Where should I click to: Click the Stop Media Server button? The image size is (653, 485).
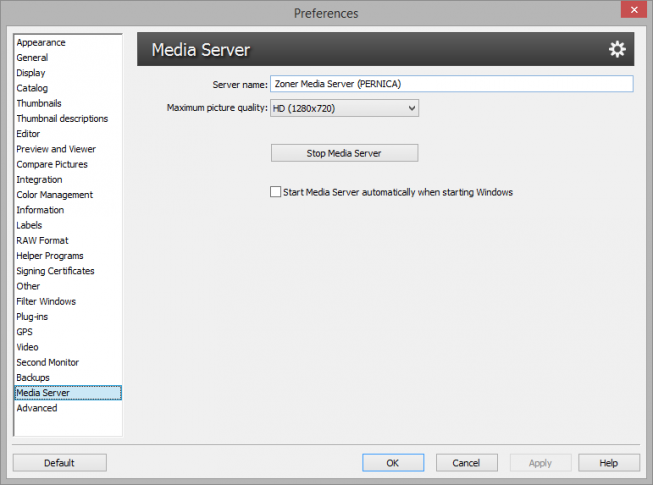344,153
